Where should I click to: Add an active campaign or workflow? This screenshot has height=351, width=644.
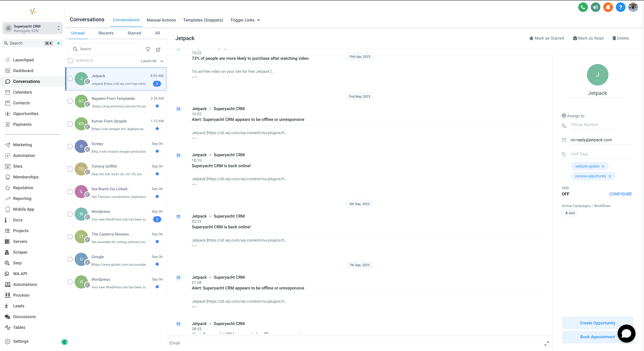570,213
